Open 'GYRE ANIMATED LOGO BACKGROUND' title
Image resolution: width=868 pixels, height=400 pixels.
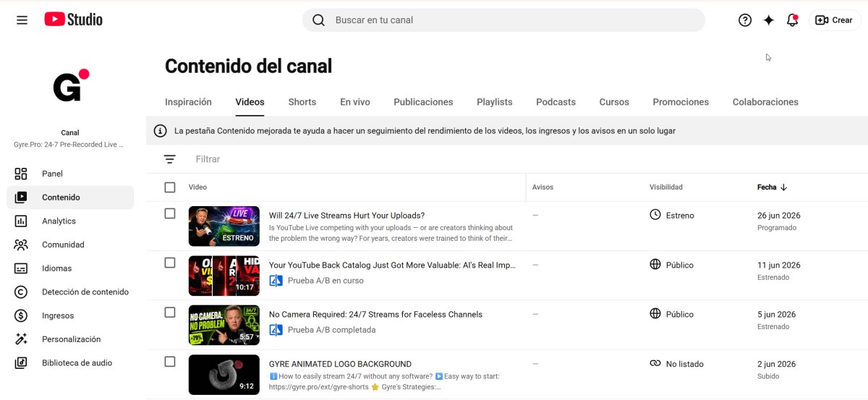click(340, 364)
